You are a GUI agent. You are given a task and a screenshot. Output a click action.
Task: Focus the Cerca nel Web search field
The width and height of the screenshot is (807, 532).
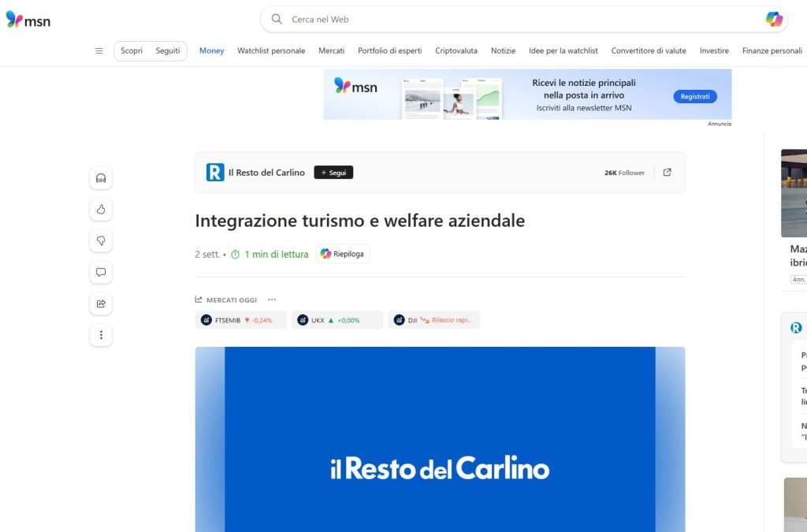click(524, 19)
